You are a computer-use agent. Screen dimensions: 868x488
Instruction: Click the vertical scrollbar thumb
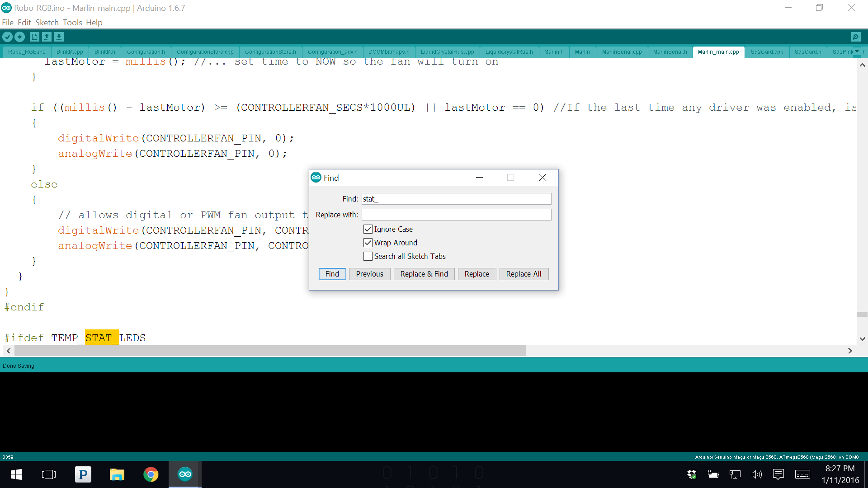[x=862, y=314]
